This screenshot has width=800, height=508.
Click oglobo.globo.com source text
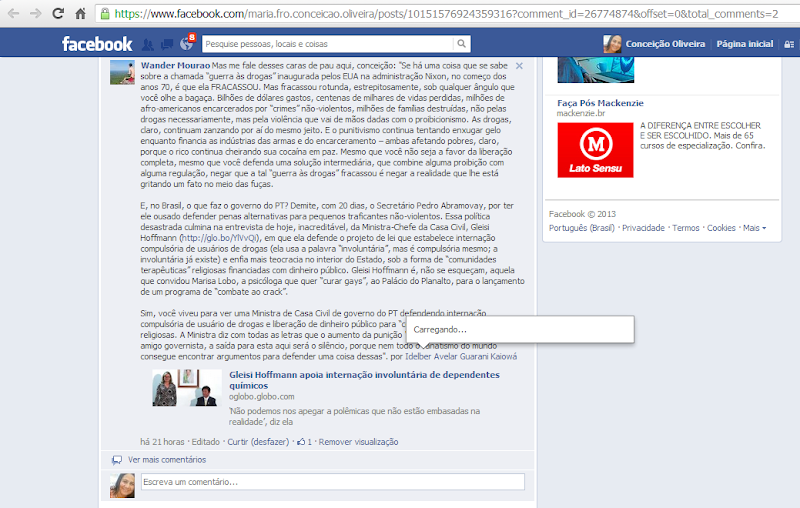[261, 397]
